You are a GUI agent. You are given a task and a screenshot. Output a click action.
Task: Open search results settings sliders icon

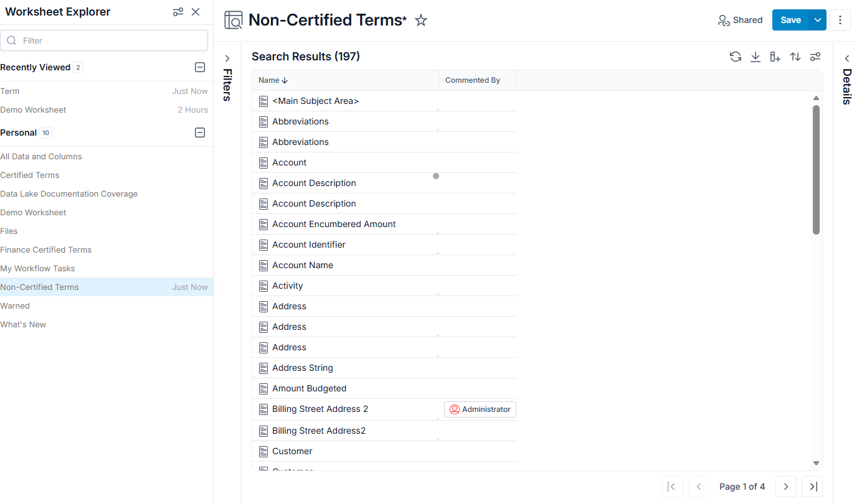815,57
